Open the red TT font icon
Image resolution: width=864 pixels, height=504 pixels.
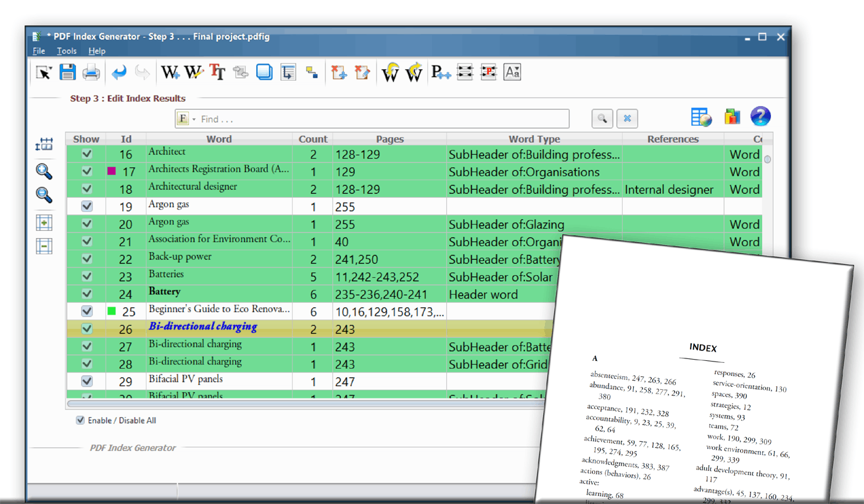[x=217, y=72]
